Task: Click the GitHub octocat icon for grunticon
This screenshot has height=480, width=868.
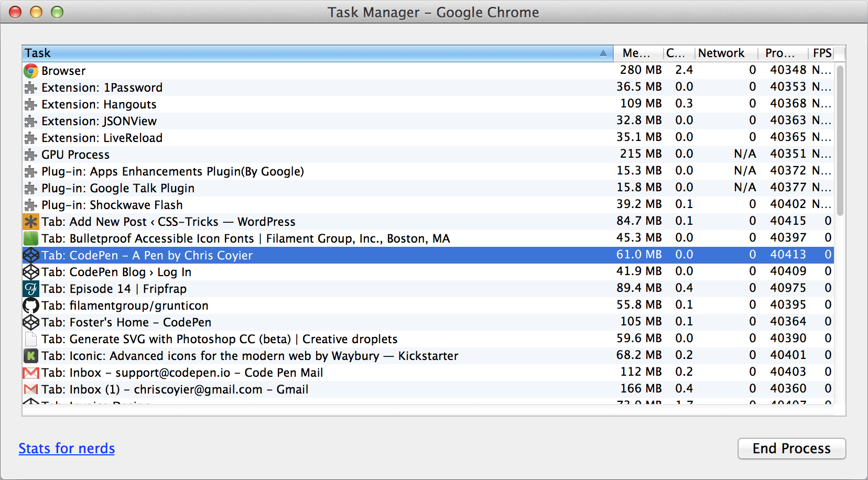Action: point(31,306)
